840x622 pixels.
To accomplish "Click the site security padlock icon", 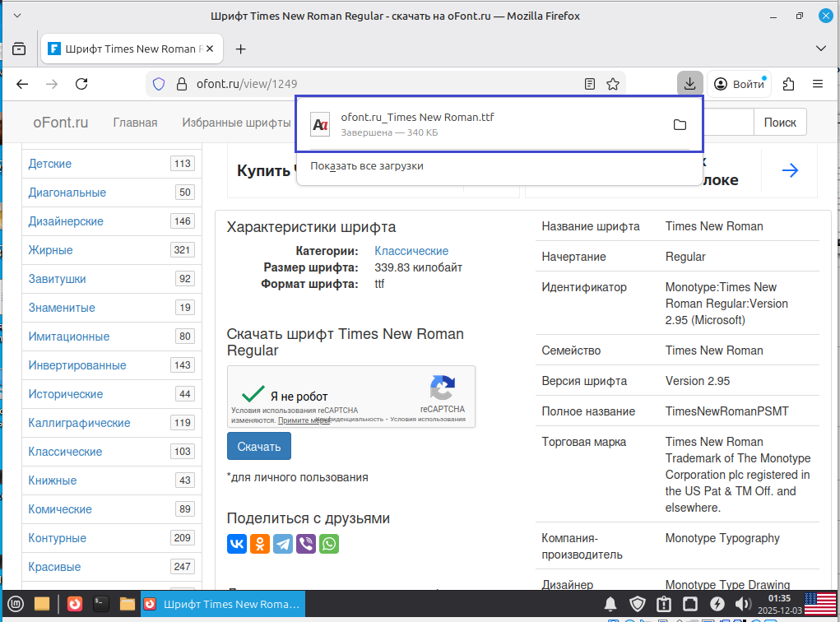I will click(182, 84).
